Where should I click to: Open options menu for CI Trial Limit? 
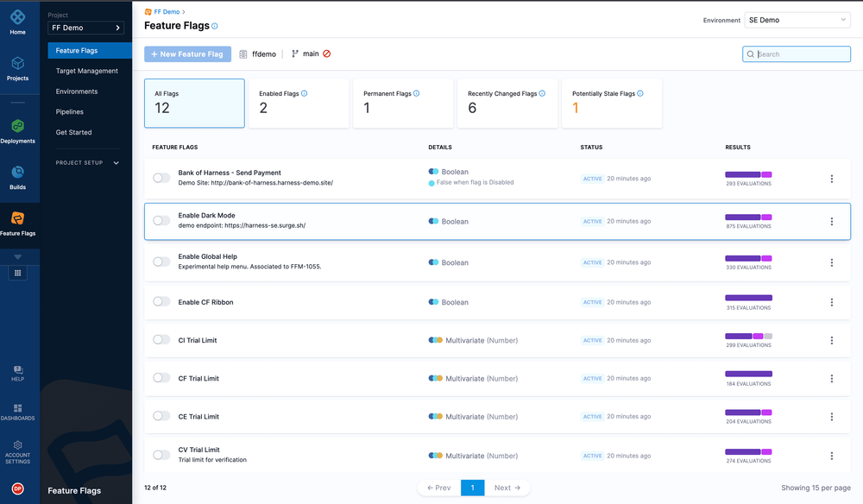click(832, 341)
